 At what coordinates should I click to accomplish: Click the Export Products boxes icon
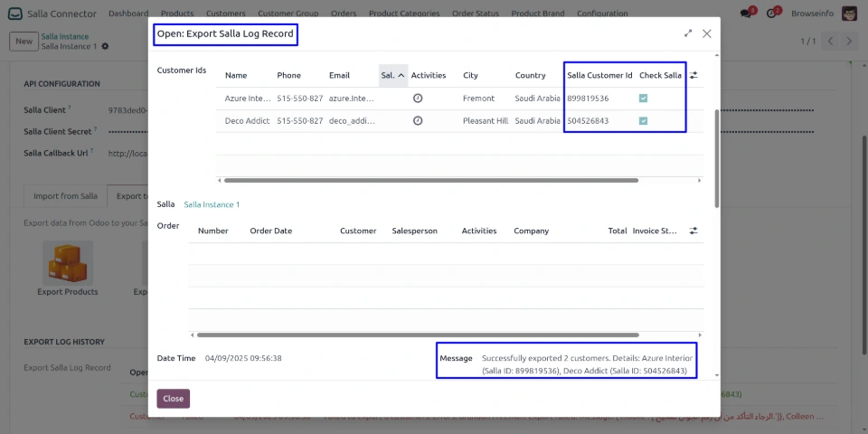pyautogui.click(x=68, y=263)
